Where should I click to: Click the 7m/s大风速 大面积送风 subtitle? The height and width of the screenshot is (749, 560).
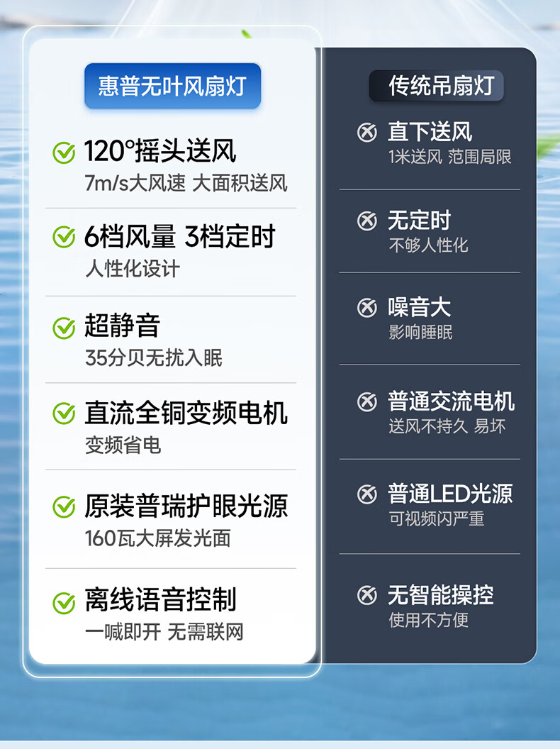186,184
